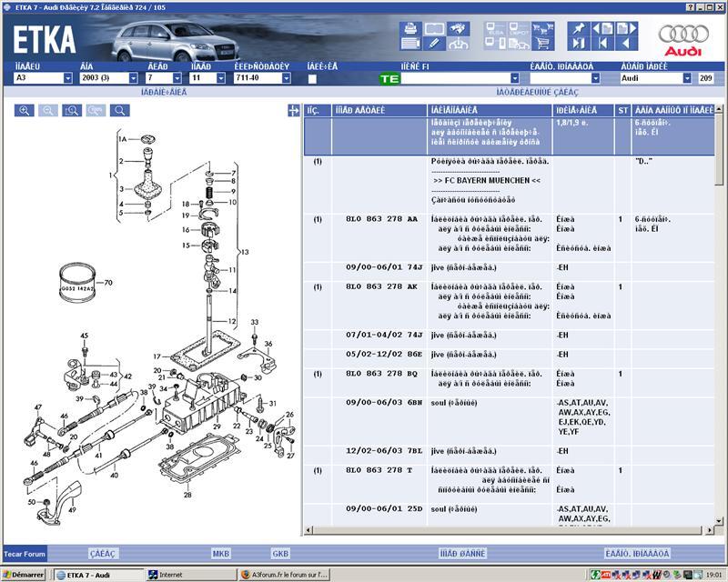Click the table column header above the 8L0 part numbers
The width and height of the screenshot is (728, 582).
click(379, 110)
